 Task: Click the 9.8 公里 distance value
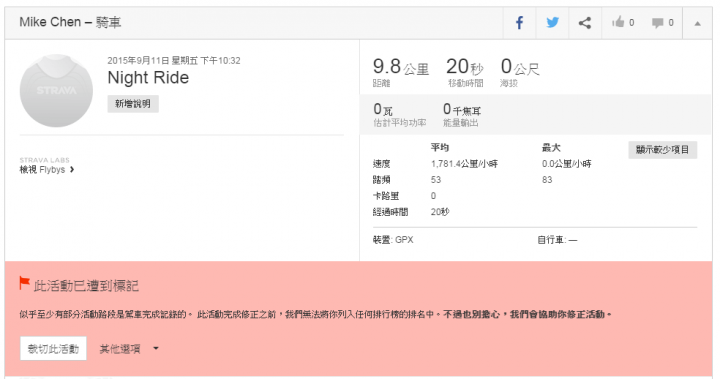400,67
